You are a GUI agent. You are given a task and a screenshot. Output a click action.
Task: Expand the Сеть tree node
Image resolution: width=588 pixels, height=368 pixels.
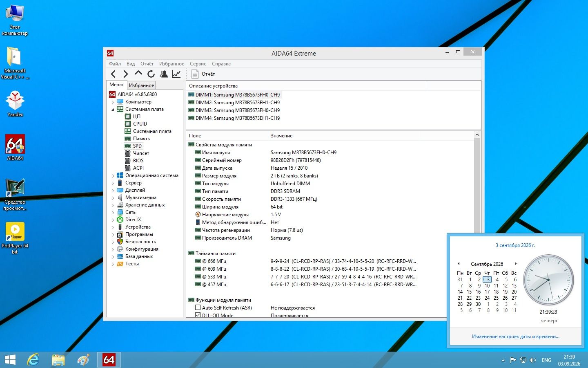[x=113, y=213]
